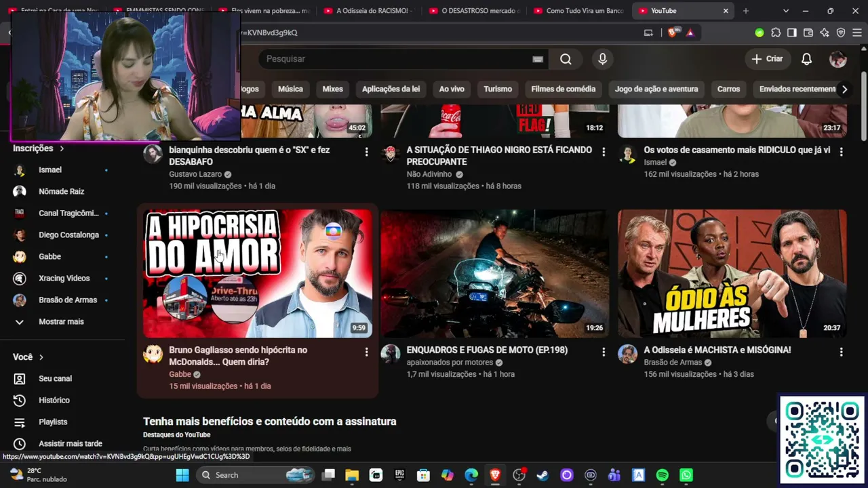Image resolution: width=868 pixels, height=488 pixels.
Task: Expand the Você section chevron
Action: (x=41, y=357)
